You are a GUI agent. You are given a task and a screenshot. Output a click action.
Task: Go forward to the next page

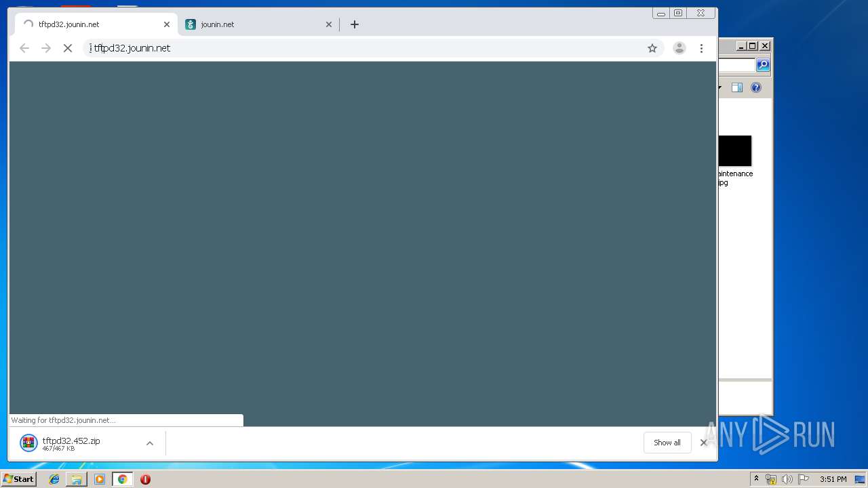tap(46, 48)
